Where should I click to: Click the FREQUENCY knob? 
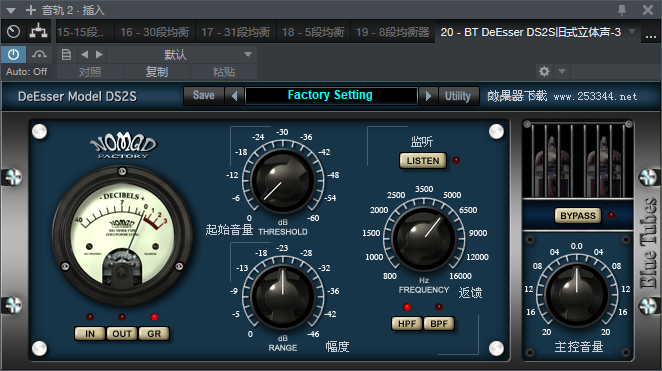pyautogui.click(x=424, y=239)
